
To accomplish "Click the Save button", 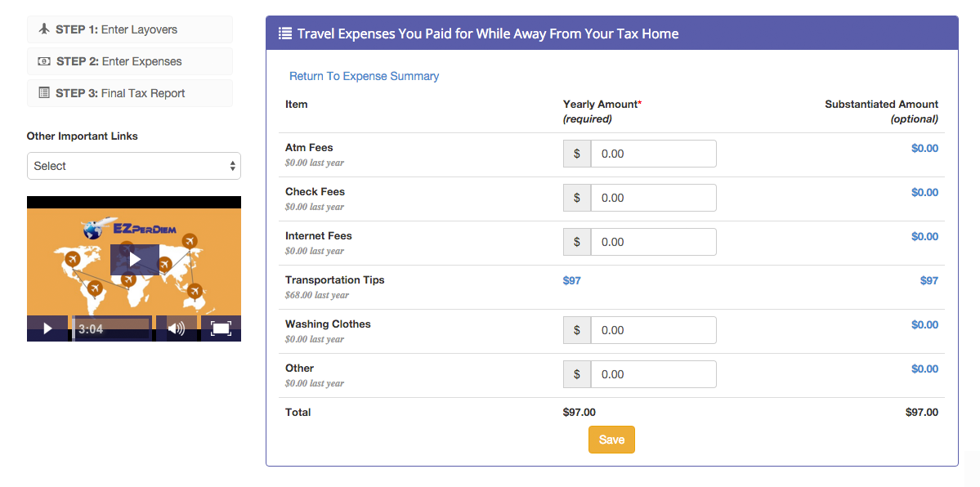I will [611, 440].
